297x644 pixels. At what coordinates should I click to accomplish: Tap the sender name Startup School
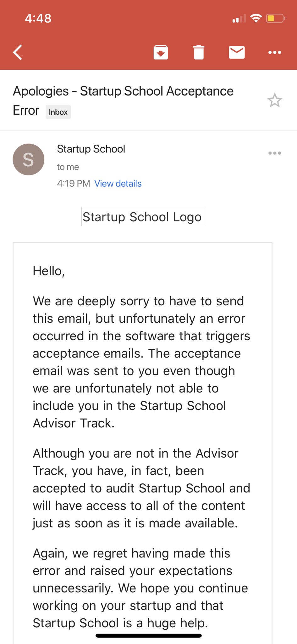(91, 149)
